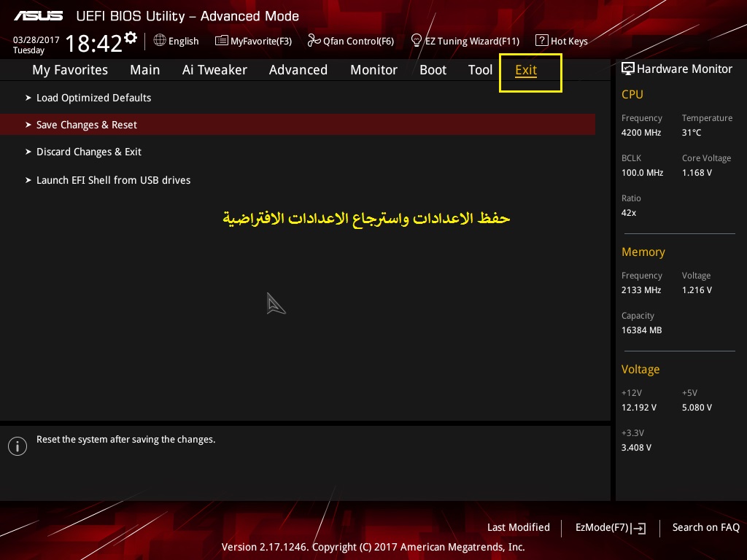
Task: Click the Reset the system help text
Action: (x=126, y=439)
